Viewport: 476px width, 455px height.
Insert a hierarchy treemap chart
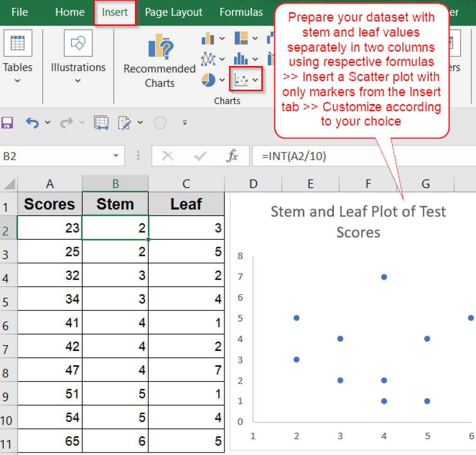pyautogui.click(x=241, y=38)
